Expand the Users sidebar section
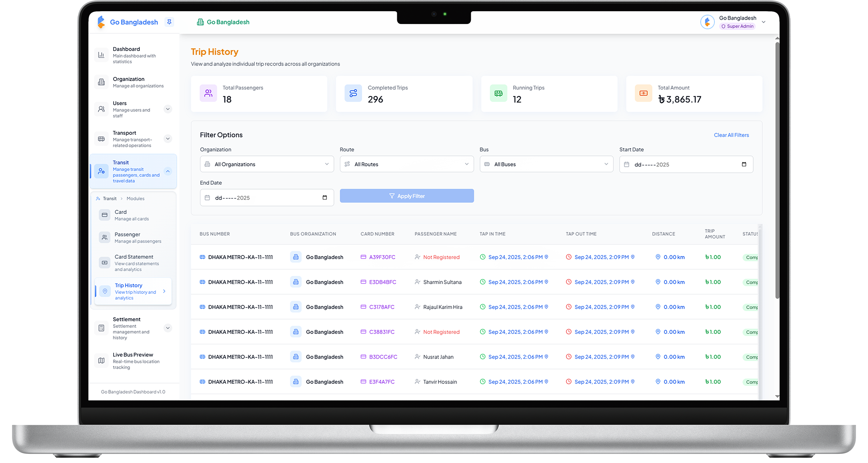Image resolution: width=868 pixels, height=463 pixels. 168,109
